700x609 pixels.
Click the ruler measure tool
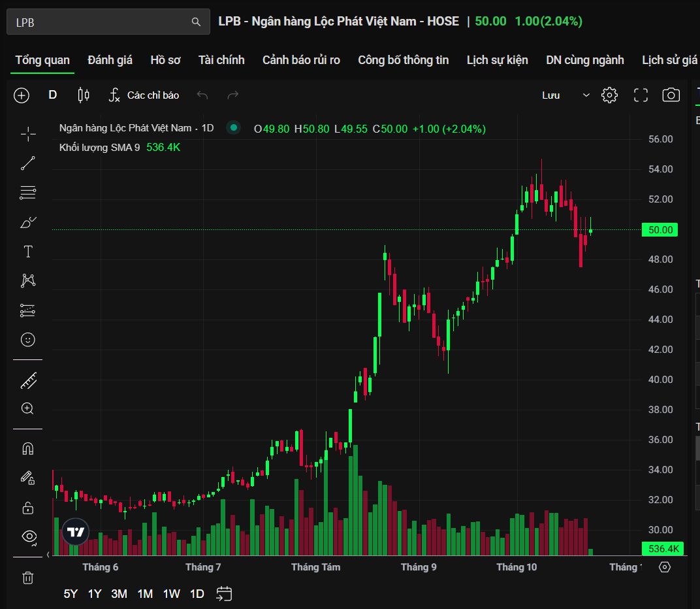(x=28, y=380)
